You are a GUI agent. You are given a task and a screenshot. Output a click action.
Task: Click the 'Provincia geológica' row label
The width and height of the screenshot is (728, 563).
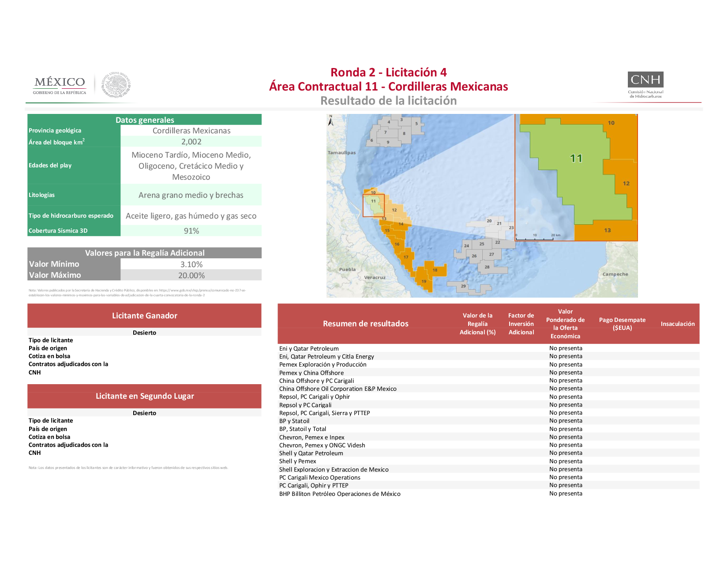coord(55,130)
